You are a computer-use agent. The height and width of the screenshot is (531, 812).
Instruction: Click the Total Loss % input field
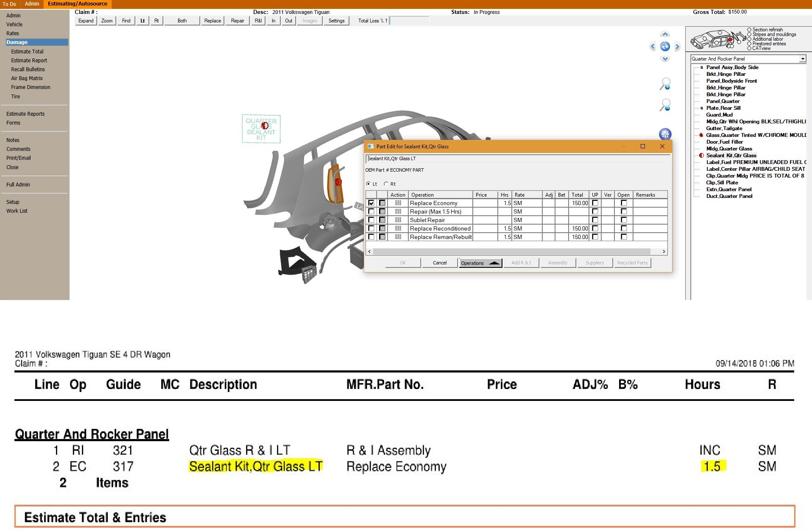pyautogui.click(x=409, y=21)
